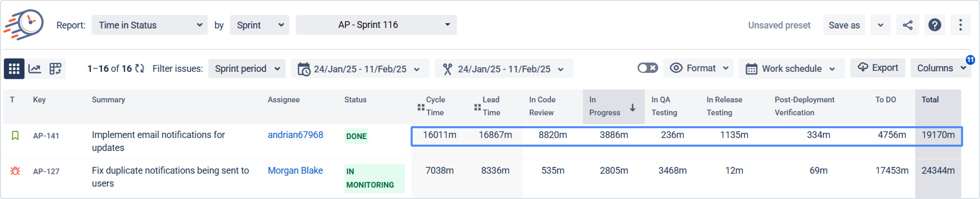Click the Time in Status app logo
The height and width of the screenshot is (199, 980).
pyautogui.click(x=24, y=24)
